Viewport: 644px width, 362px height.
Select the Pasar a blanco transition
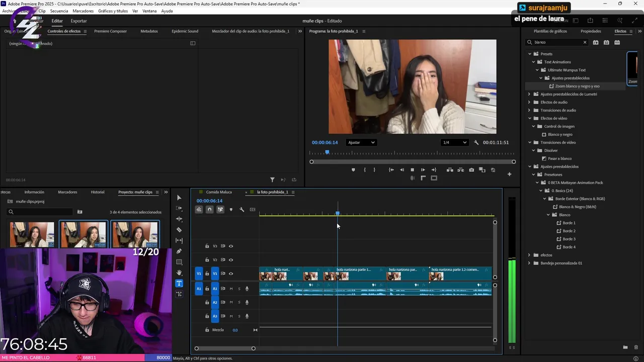click(559, 158)
